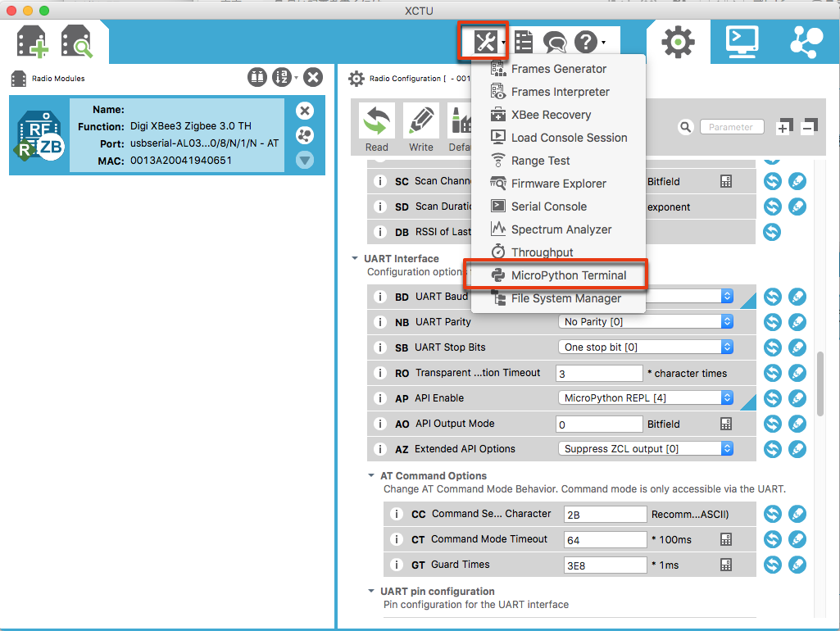Refresh the DB RSSI parameter value
Viewport: 840px width, 631px height.
[x=772, y=232]
